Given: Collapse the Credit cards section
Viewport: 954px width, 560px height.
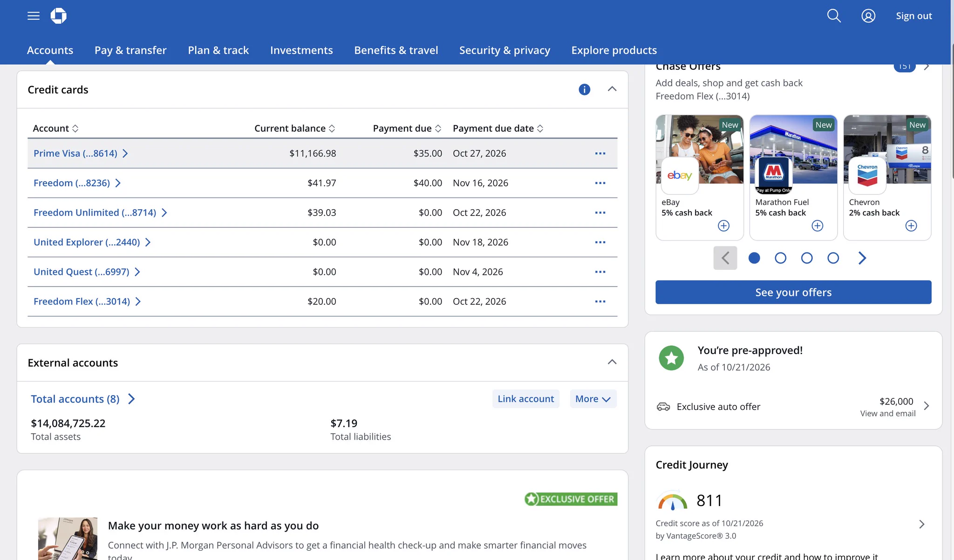Looking at the screenshot, I should (x=612, y=89).
